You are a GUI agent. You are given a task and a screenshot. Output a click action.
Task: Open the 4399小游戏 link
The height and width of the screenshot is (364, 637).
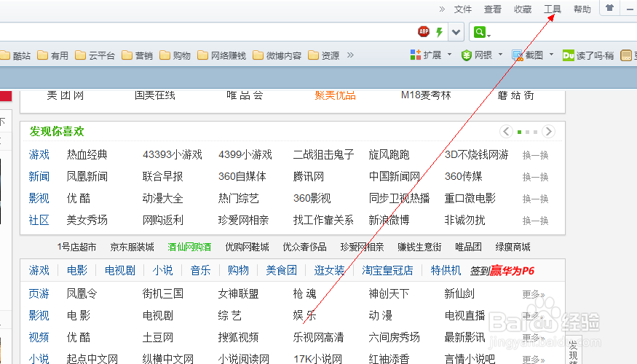(x=245, y=155)
